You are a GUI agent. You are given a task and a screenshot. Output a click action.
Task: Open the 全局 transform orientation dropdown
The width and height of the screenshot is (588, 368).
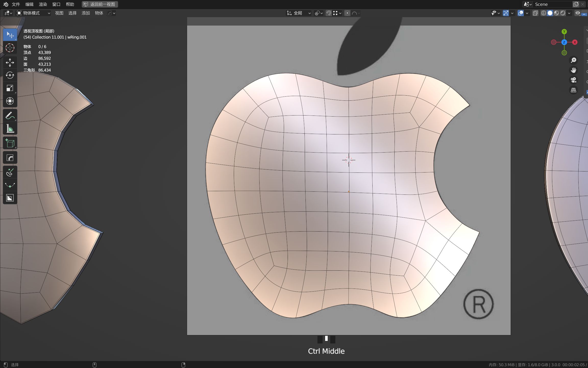pyautogui.click(x=299, y=13)
